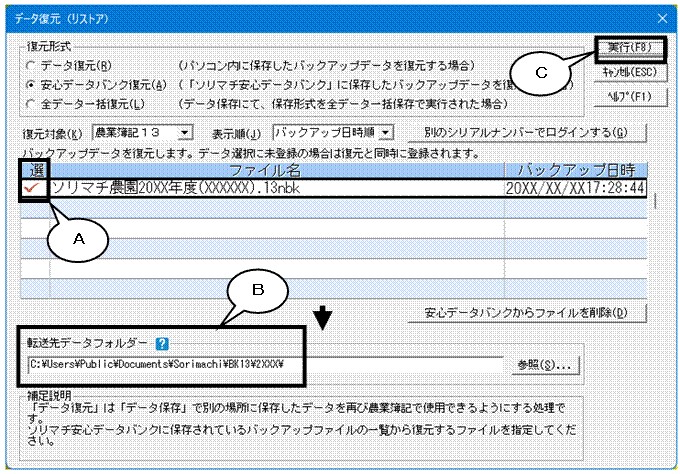Screen dimensions: 680x474
Task: Click the 選 column header
Action: pos(35,170)
